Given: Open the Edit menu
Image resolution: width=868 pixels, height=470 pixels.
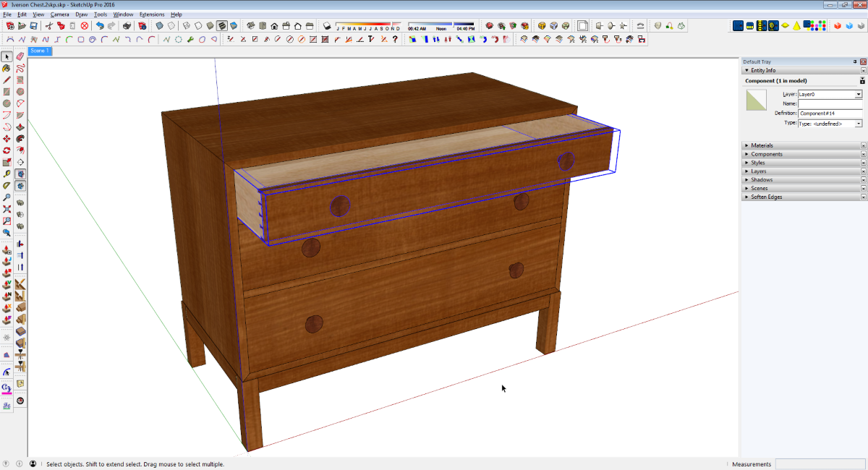Looking at the screenshot, I should pos(22,14).
